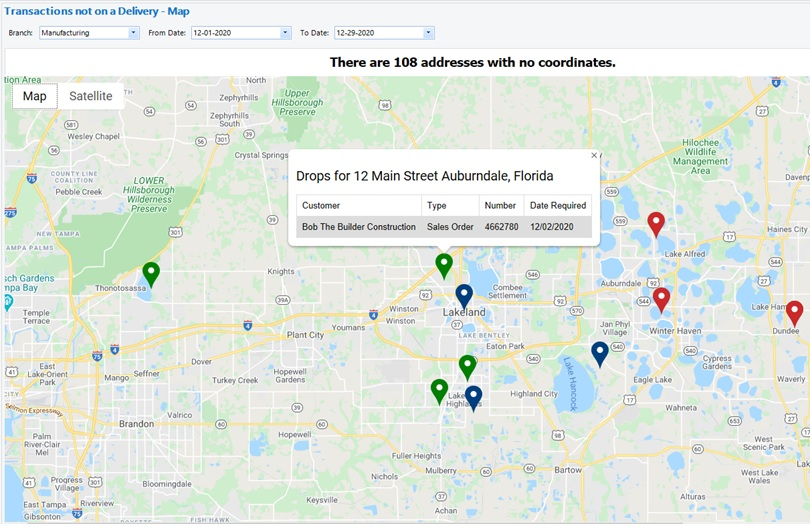Open the To Date picker arrow
The width and height of the screenshot is (810, 527).
click(428, 33)
